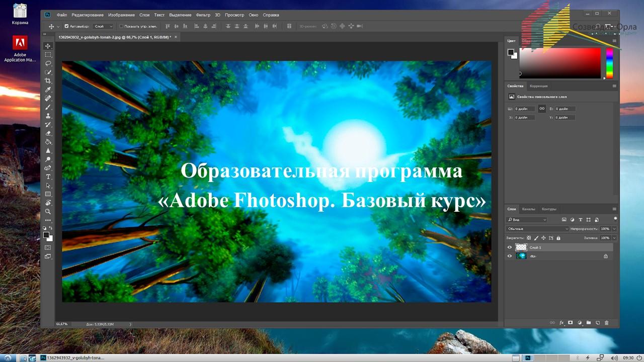Open the Move tool preset picker arrow
Viewport: 644px width, 362px height.
(x=58, y=26)
